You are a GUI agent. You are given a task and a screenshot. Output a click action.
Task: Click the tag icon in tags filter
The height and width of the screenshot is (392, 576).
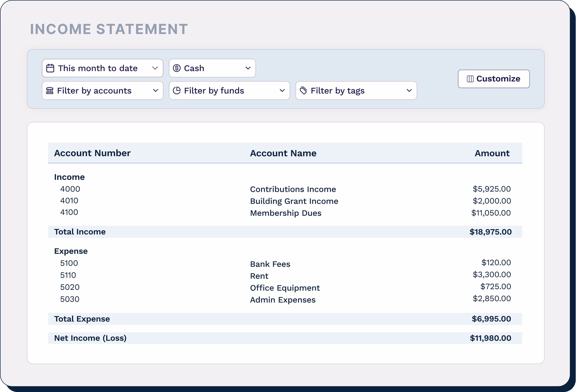coord(303,91)
